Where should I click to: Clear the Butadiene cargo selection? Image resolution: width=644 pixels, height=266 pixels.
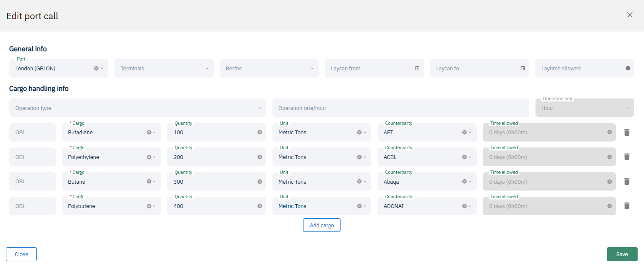coord(149,132)
